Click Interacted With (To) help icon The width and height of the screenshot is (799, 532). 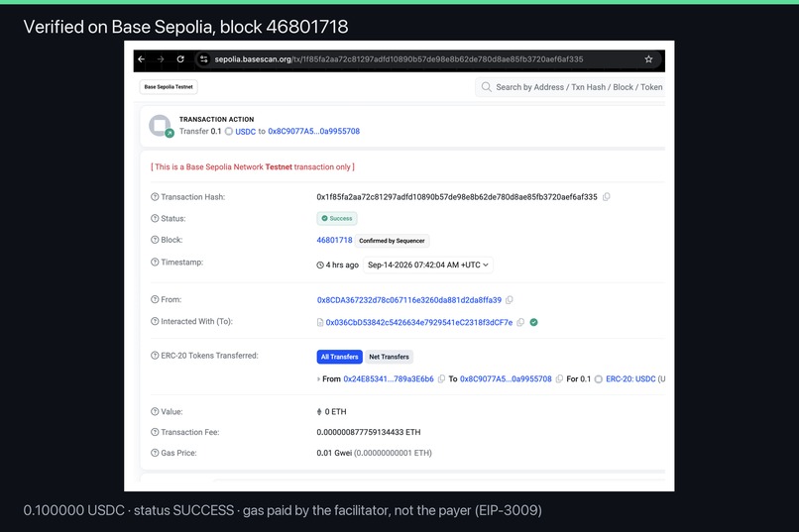[155, 321]
